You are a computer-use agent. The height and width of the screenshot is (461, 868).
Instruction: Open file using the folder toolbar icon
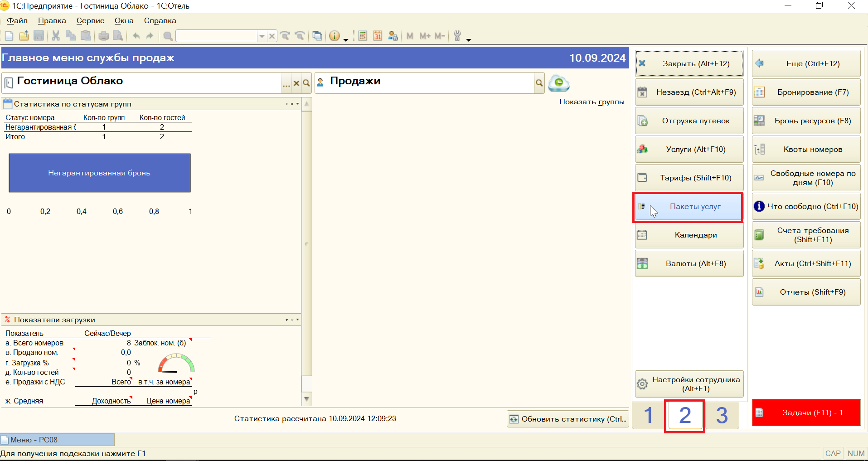click(x=24, y=36)
